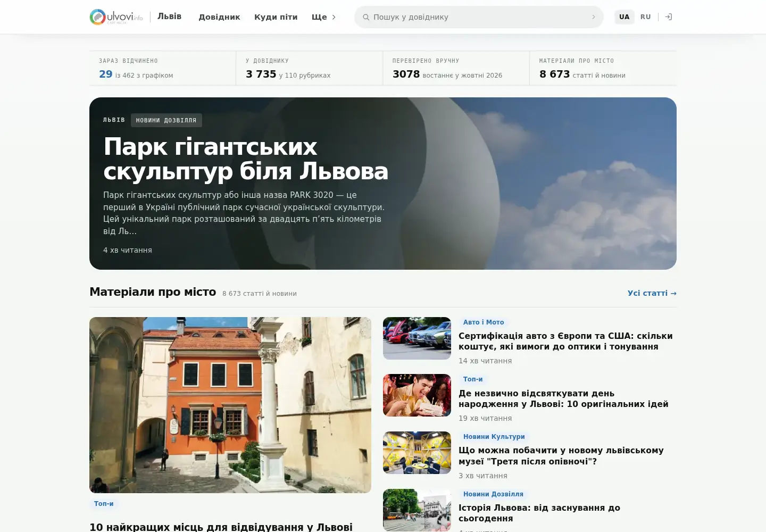Viewport: 766px width, 532px height.
Task: Click the "14 хв читання" label
Action: (485, 361)
